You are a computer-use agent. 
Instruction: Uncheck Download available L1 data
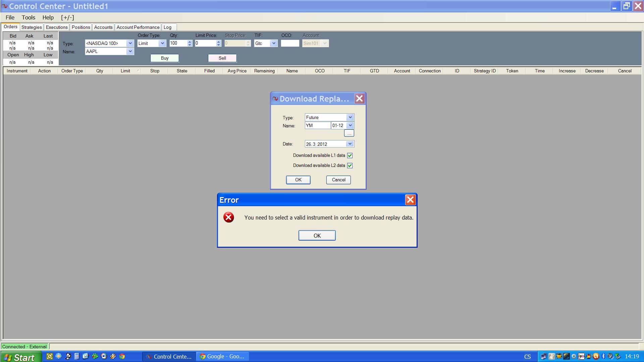coord(350,156)
